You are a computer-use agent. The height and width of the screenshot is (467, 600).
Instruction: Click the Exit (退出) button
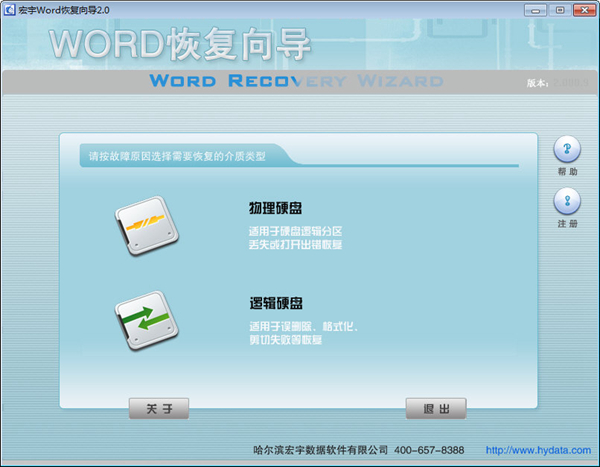(x=436, y=408)
